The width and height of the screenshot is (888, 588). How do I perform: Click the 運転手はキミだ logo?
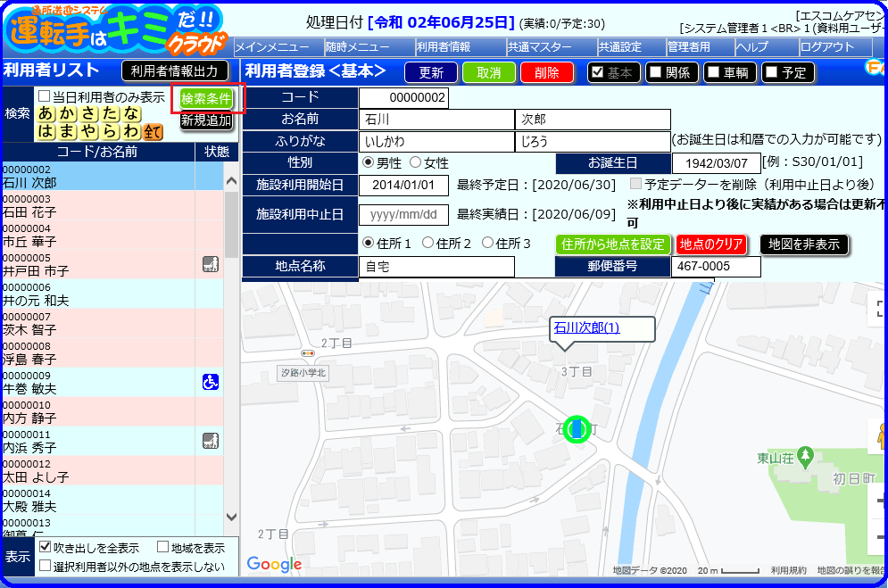click(116, 30)
